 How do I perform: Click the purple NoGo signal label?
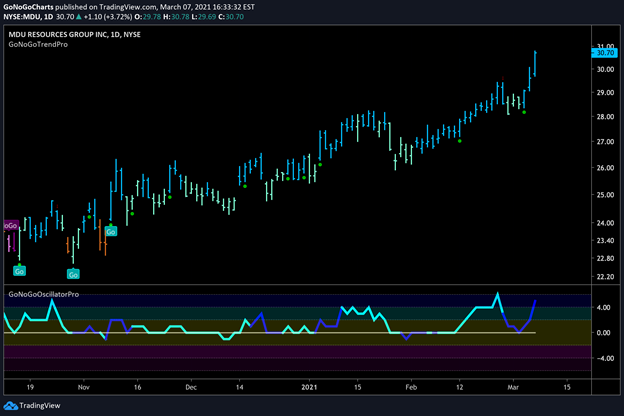11,226
